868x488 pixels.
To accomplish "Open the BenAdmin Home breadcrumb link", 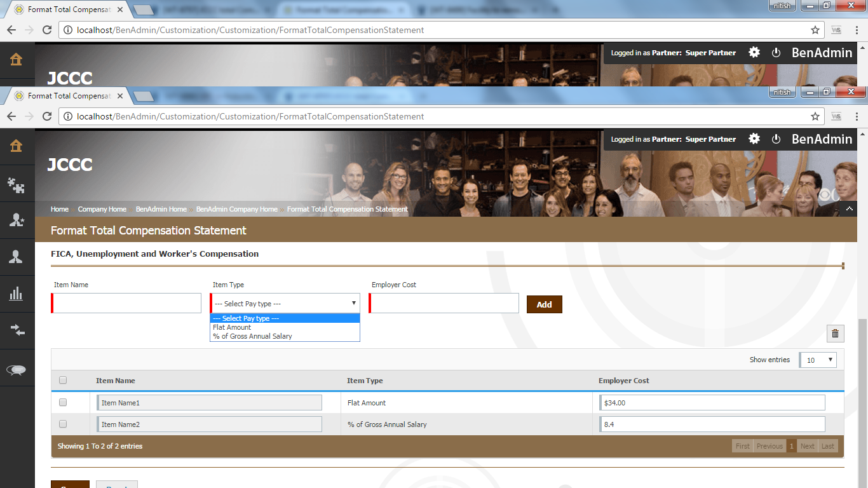I will coord(161,209).
